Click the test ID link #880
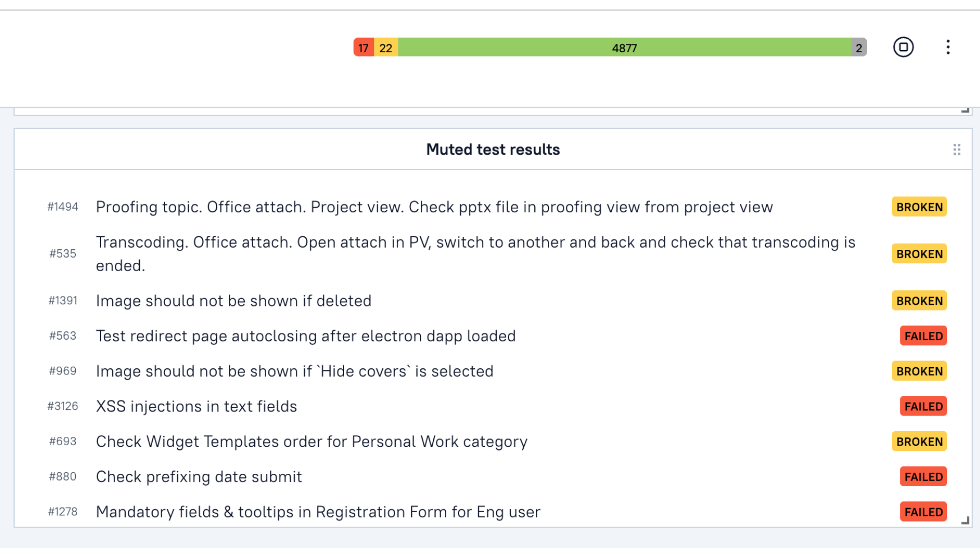980x548 pixels. tap(62, 476)
